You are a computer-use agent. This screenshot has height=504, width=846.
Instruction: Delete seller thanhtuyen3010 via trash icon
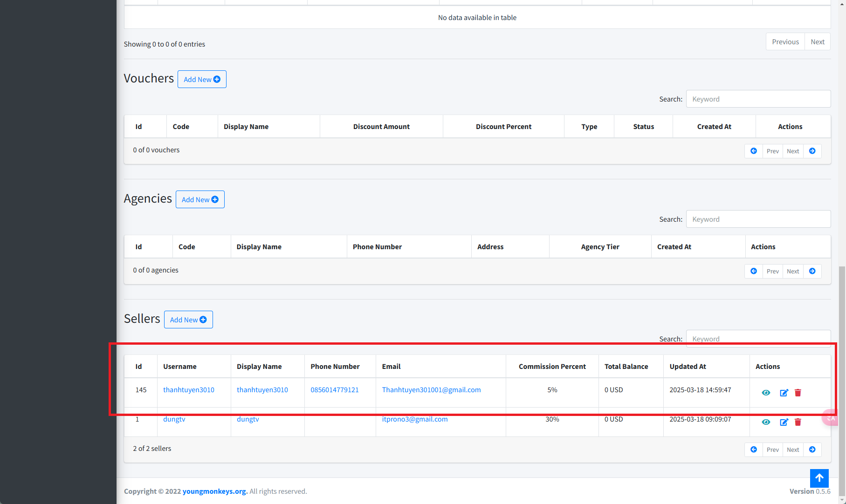pyautogui.click(x=798, y=393)
